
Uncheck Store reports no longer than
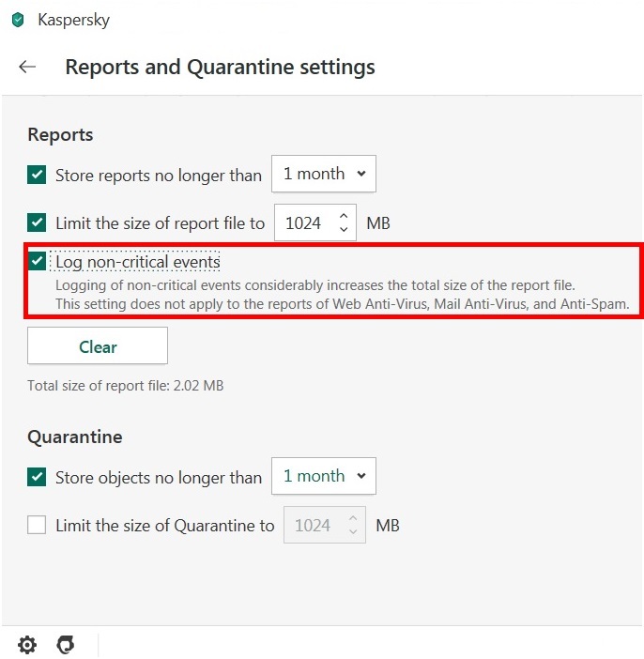click(x=37, y=175)
